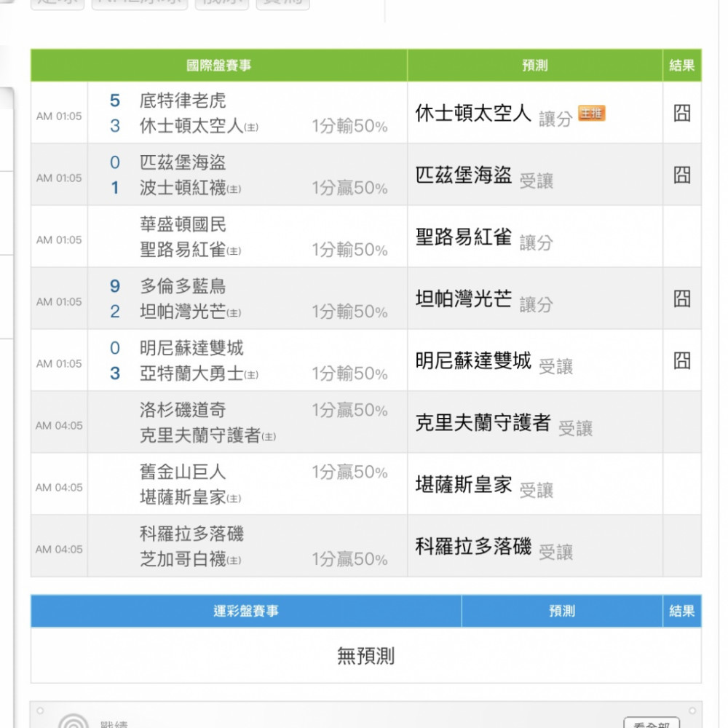This screenshot has height=728, width=728.
Task: Select the 國際盤賽事 green header
Action: click(x=218, y=66)
